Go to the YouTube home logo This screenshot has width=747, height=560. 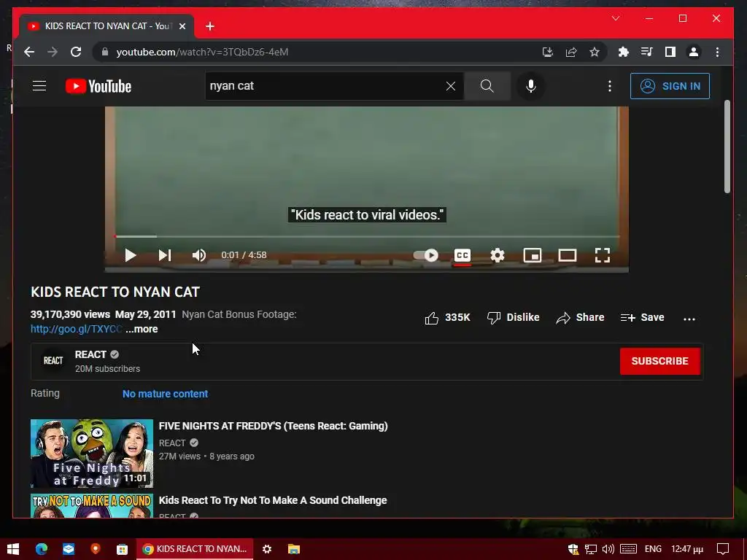98,86
